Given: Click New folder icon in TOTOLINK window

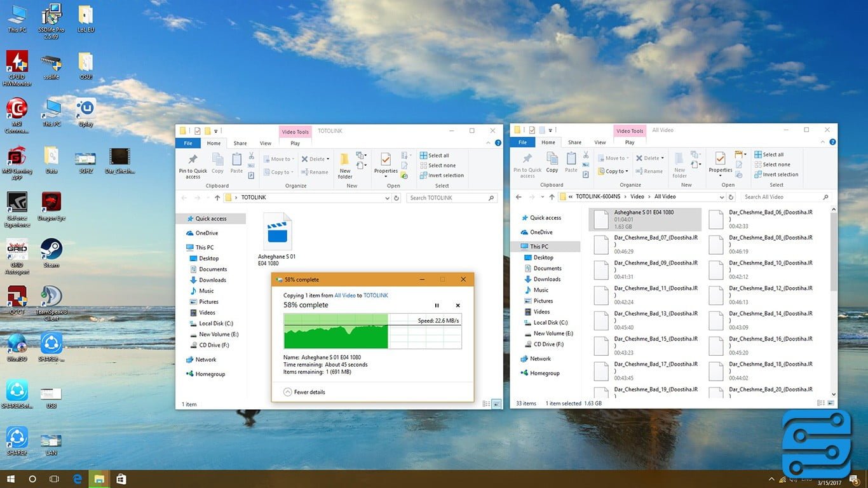Looking at the screenshot, I should [x=345, y=165].
